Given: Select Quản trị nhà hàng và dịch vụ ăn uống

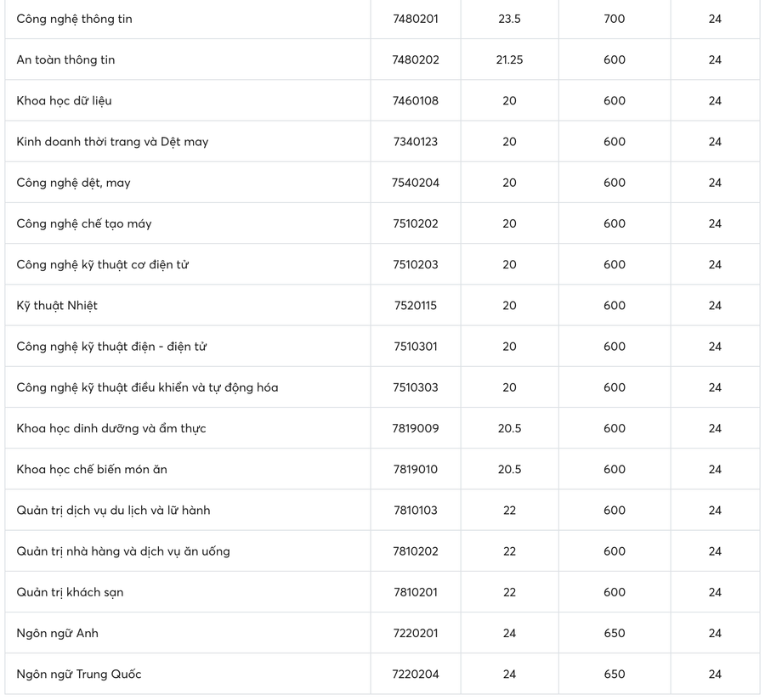Looking at the screenshot, I should [x=123, y=551].
